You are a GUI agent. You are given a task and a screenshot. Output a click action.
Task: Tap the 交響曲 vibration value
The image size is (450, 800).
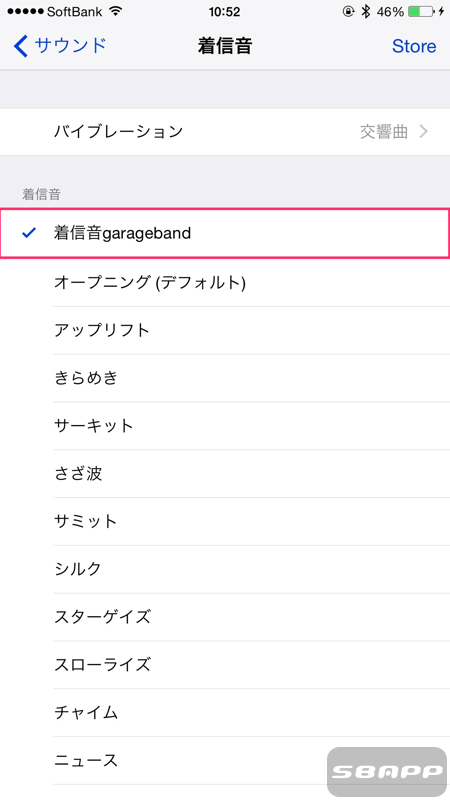pos(384,132)
